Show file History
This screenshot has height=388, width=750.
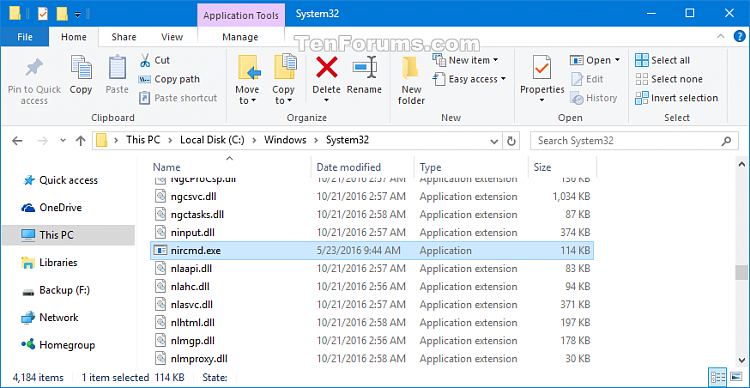[594, 98]
